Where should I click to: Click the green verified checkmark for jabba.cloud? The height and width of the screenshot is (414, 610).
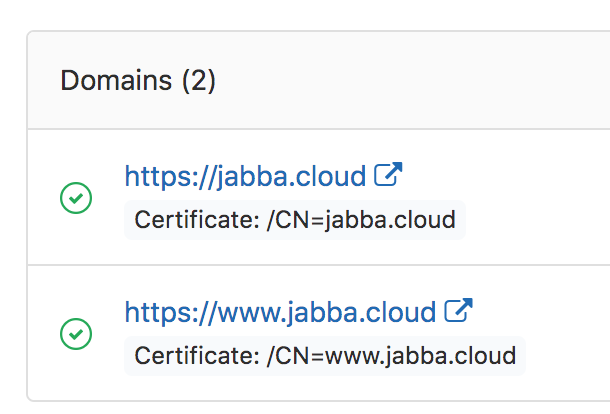tap(76, 199)
